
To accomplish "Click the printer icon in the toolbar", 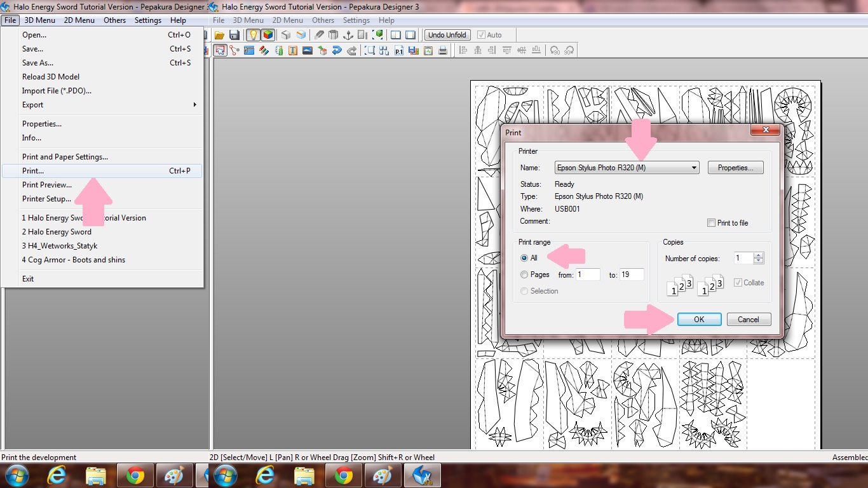I will click(443, 51).
